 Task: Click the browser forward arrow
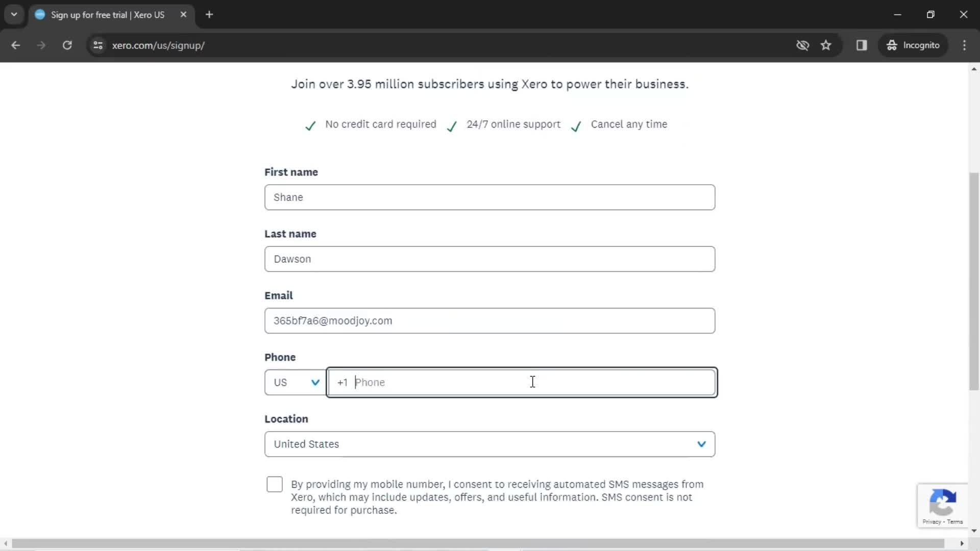point(41,45)
